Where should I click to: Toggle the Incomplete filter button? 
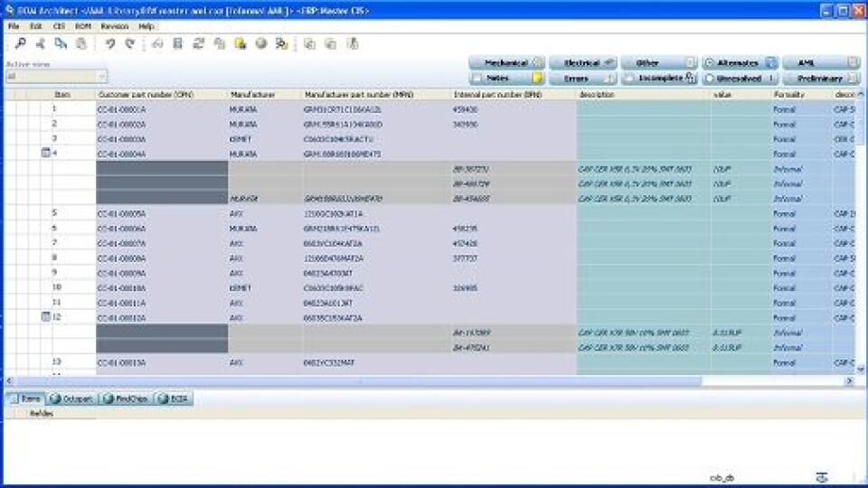(659, 78)
